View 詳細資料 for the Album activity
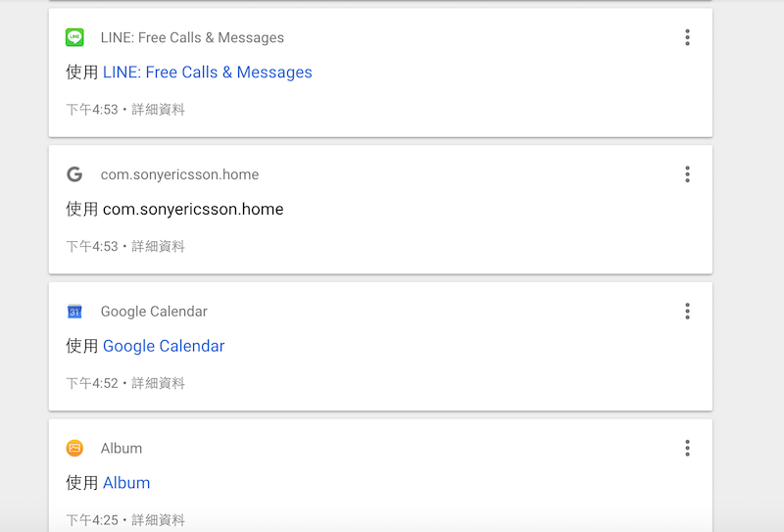The width and height of the screenshot is (784, 532). tap(158, 520)
